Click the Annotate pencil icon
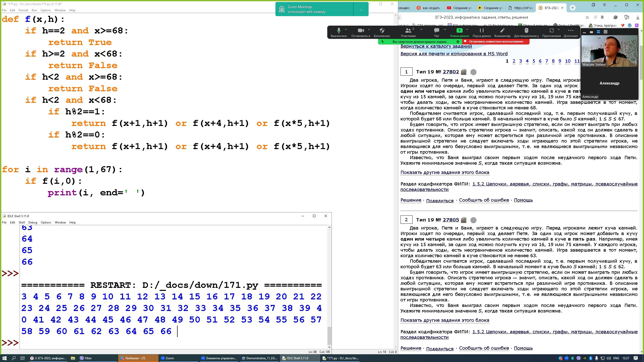Screen dimensions: 644x362 pos(502,31)
